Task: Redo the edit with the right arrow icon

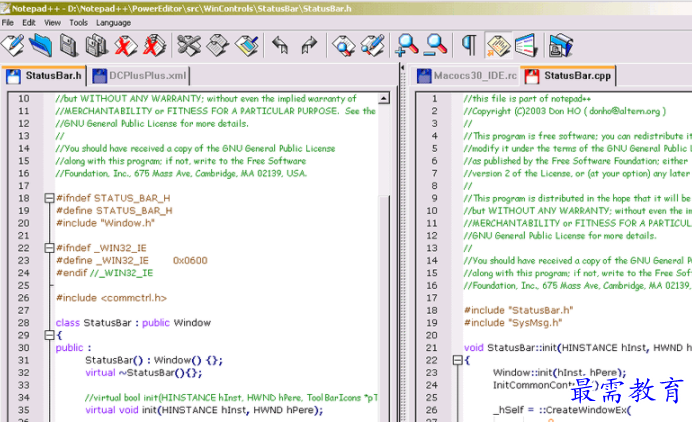Action: tap(310, 45)
